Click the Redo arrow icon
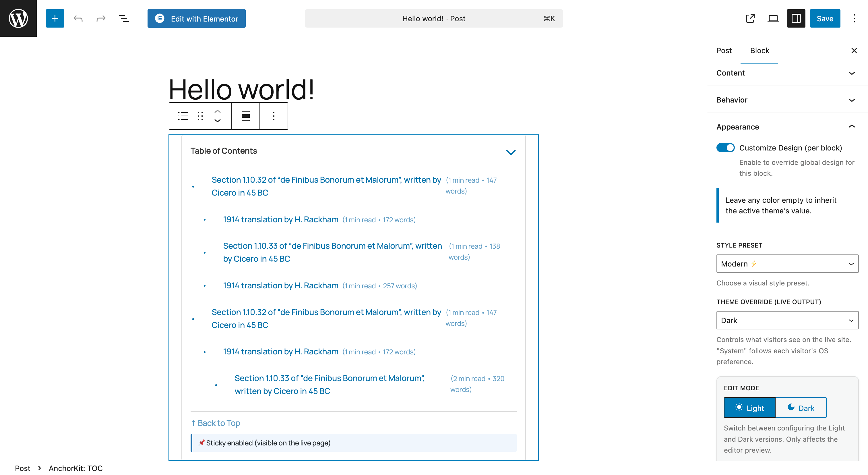868x475 pixels. point(100,18)
